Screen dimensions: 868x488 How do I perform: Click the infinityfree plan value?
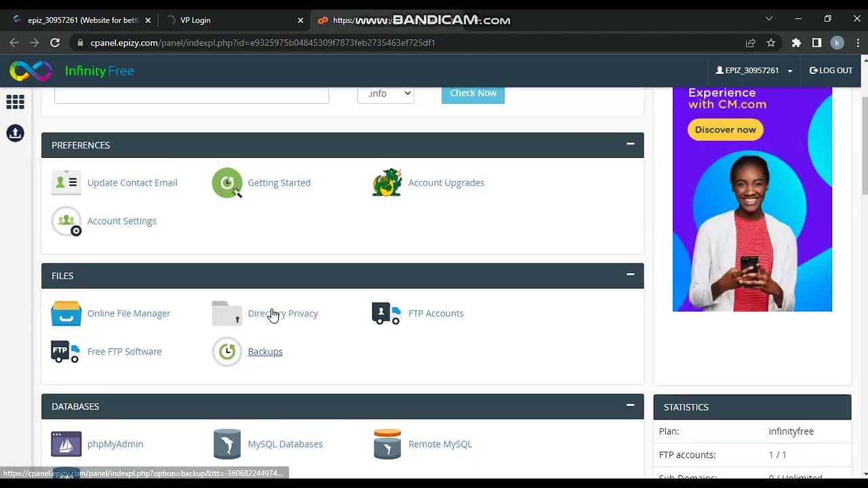click(x=791, y=432)
